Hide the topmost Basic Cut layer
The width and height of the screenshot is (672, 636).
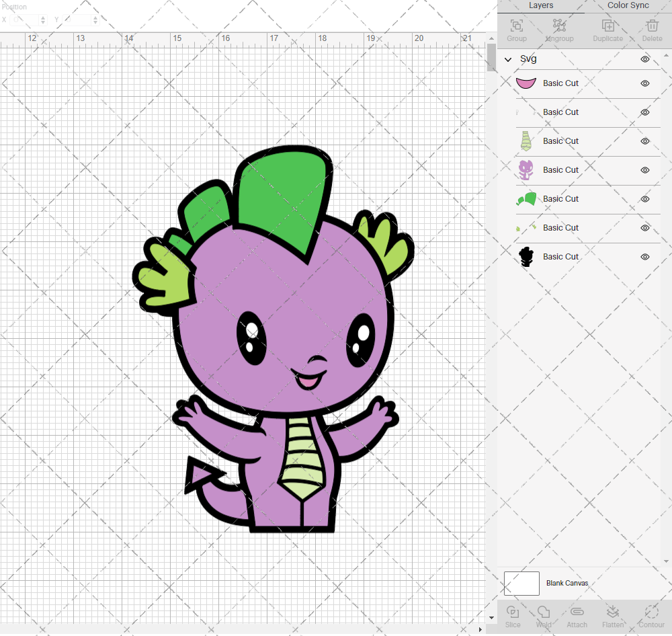(644, 84)
